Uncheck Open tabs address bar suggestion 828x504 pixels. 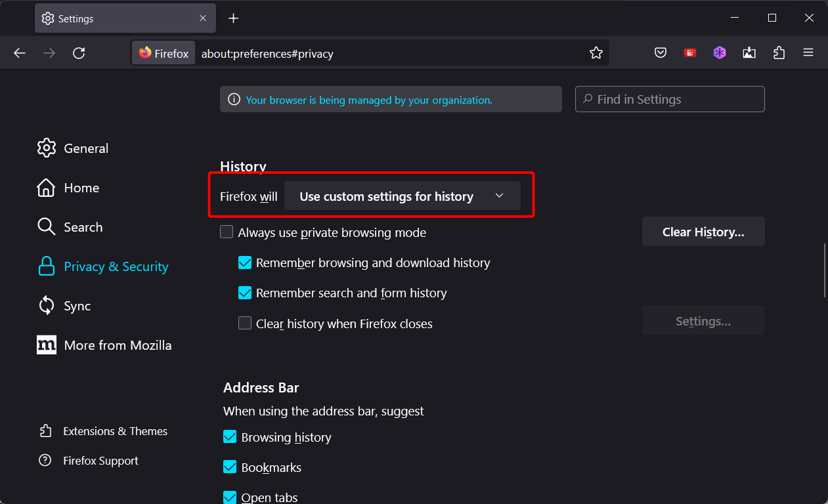tap(230, 497)
